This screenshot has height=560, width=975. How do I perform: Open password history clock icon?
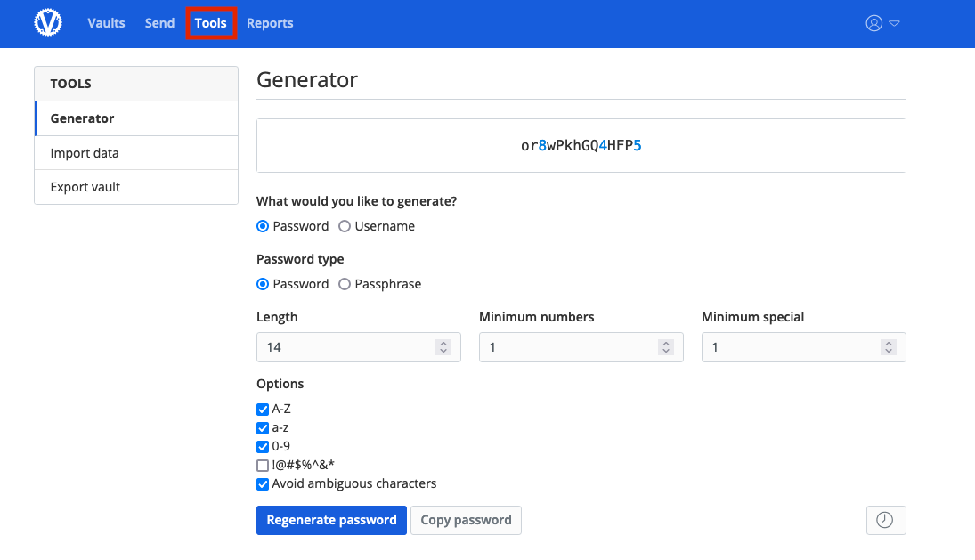[x=885, y=520]
